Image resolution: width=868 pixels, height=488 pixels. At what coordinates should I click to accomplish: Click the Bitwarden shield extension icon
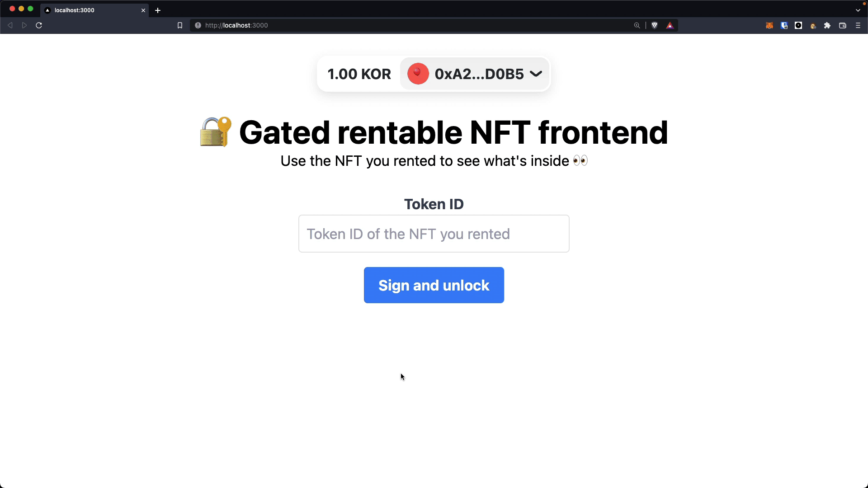pos(784,26)
